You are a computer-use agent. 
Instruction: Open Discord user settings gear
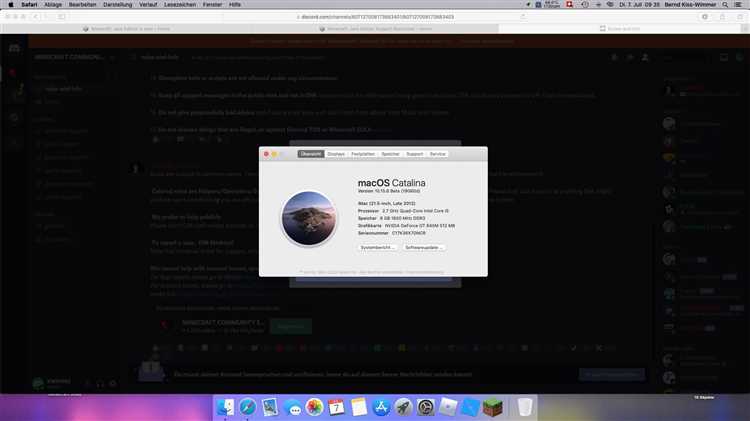tap(113, 384)
